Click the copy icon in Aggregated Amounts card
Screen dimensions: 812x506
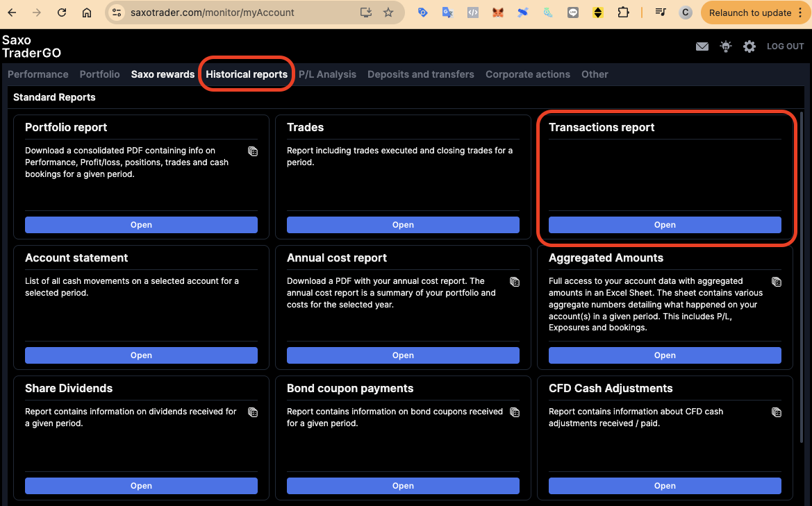[777, 282]
